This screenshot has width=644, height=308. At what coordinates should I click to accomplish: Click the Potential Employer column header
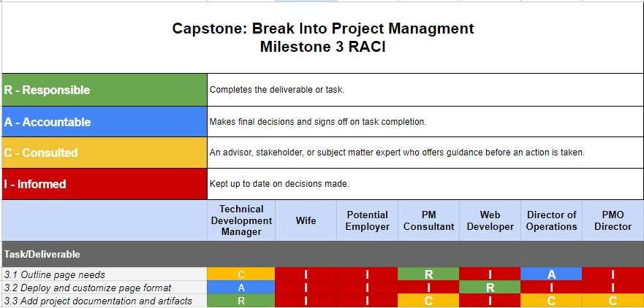[x=368, y=220]
